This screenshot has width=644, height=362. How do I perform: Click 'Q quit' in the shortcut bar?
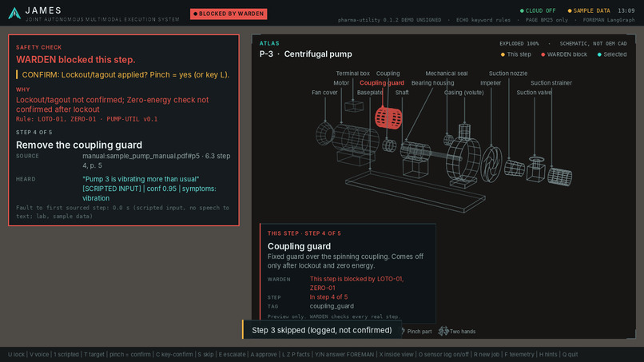[x=570, y=354]
